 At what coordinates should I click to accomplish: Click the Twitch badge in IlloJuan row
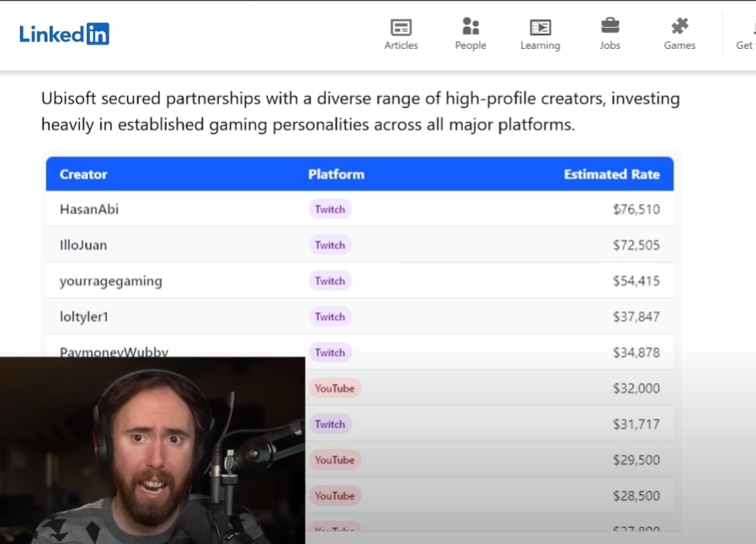[330, 245]
